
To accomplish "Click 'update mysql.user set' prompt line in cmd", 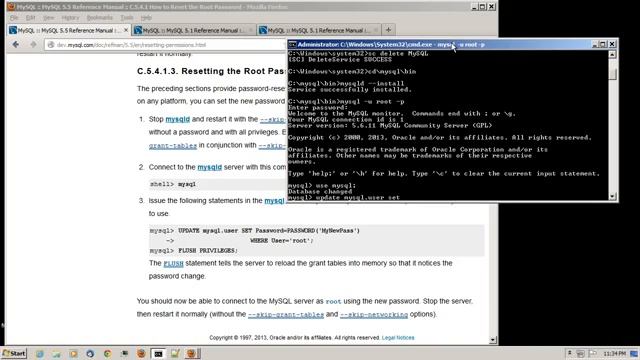I will click(x=344, y=198).
